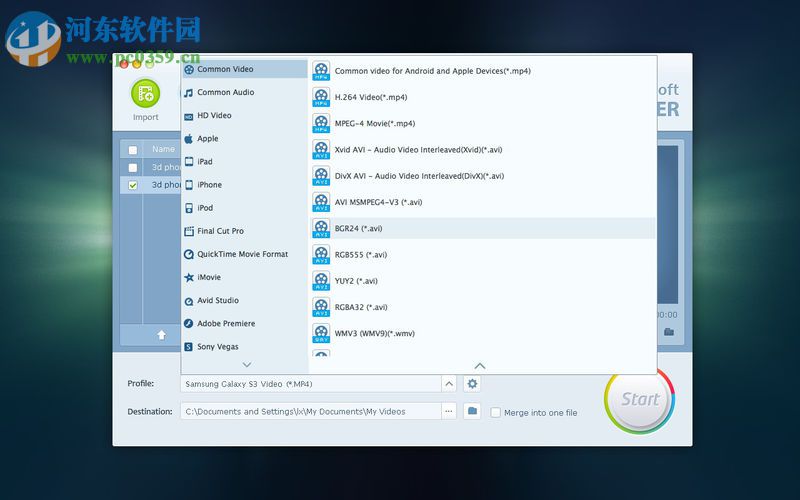Uncheck the second 3d file's checkbox
The height and width of the screenshot is (500, 800).
[133, 185]
